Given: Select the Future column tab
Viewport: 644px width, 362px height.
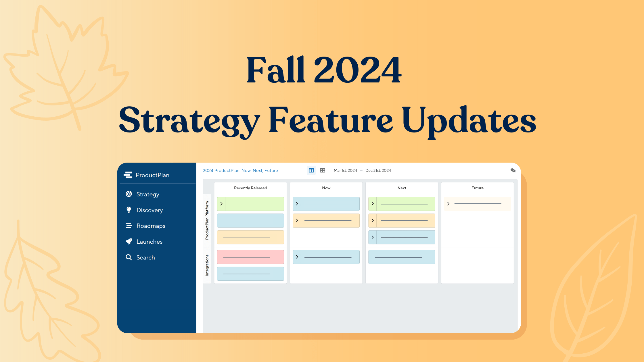Looking at the screenshot, I should (477, 188).
